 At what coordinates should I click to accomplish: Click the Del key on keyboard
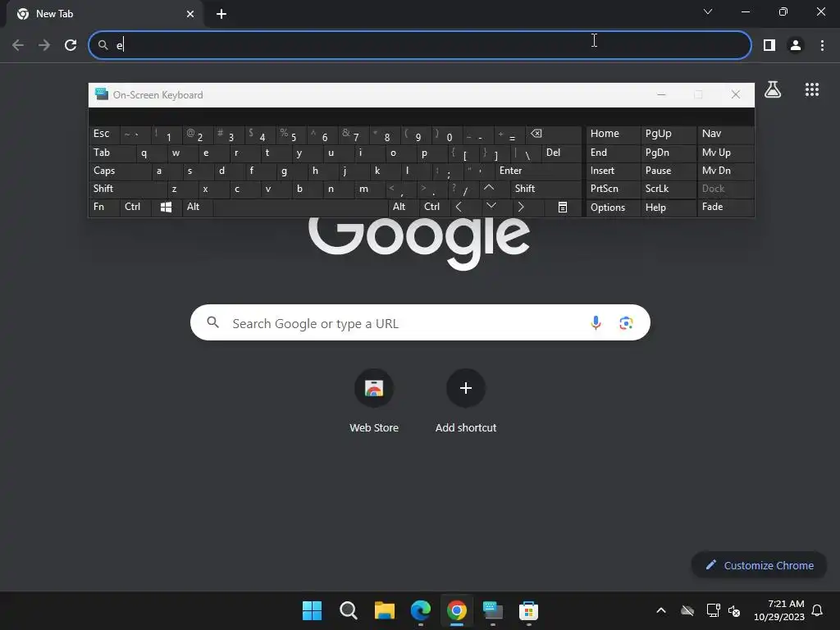point(561,153)
